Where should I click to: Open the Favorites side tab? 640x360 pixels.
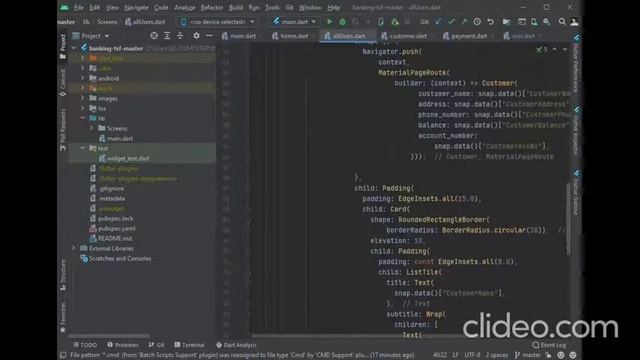pyautogui.click(x=63, y=318)
